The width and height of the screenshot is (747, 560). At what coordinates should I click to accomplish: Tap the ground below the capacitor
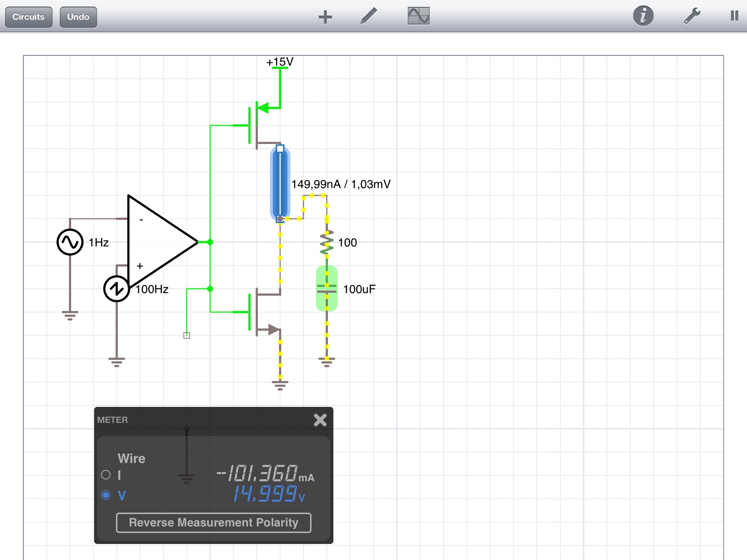pos(327,362)
